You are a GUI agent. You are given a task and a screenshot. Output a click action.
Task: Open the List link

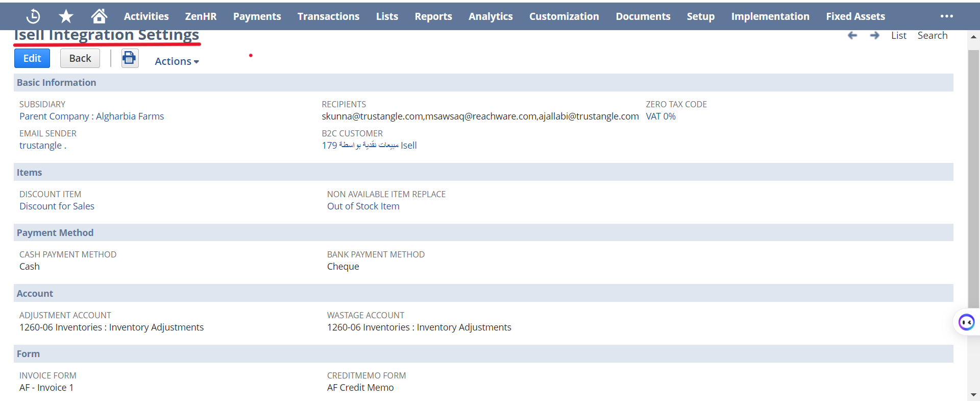(x=898, y=35)
